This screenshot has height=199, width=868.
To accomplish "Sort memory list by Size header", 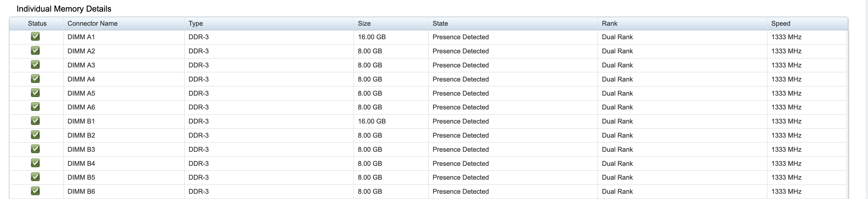I will tap(364, 23).
